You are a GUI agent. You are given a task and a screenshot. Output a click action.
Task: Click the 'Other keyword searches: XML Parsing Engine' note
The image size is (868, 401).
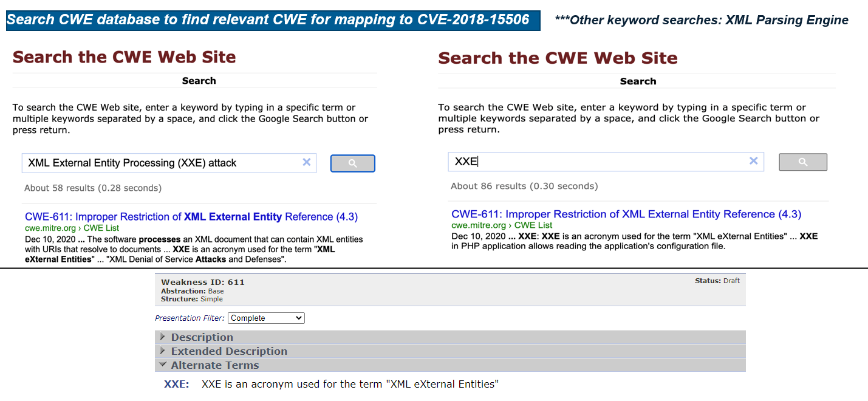click(x=702, y=20)
